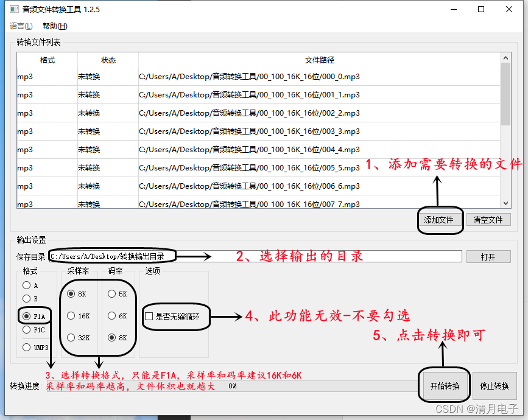528x420 pixels.
Task: Choose 8K bitrate under 码率
Action: 118,338
